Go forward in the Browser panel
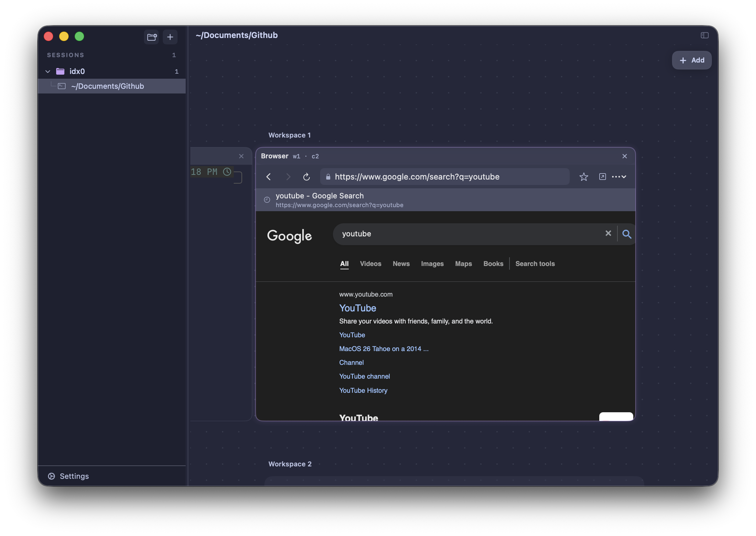 click(x=288, y=177)
